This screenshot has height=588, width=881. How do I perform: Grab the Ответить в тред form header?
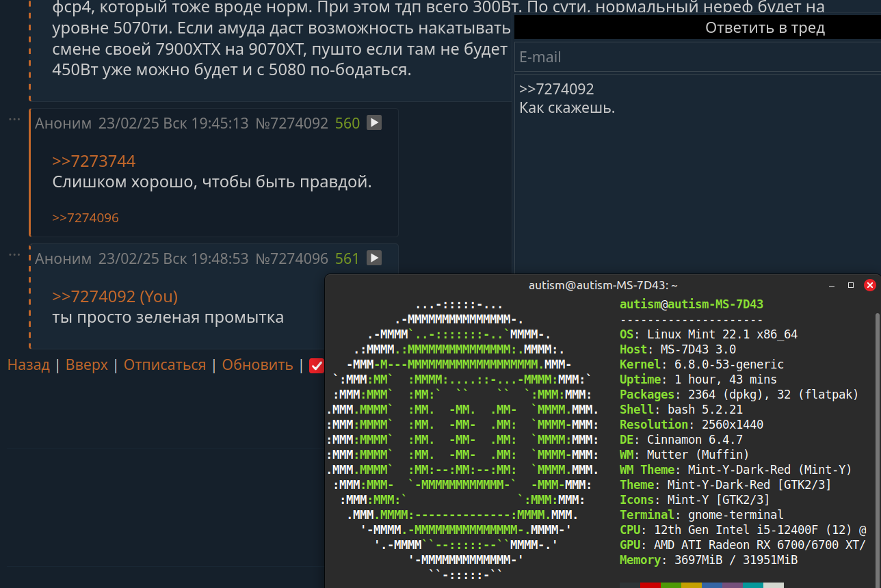point(698,28)
